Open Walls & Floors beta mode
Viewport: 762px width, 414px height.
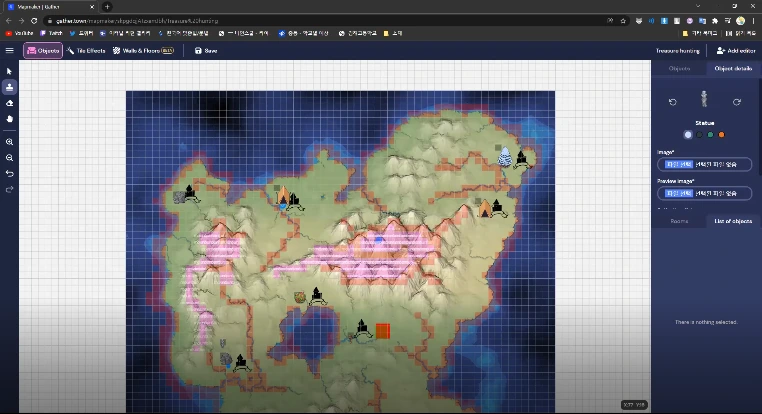[143, 51]
